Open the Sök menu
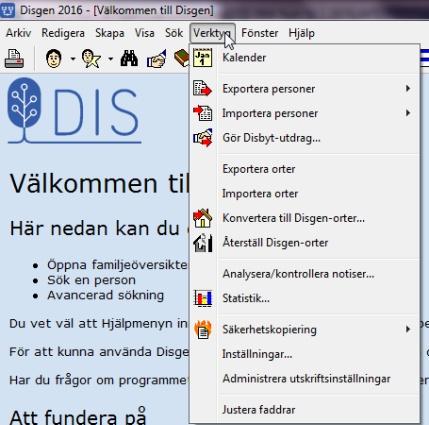The image size is (429, 425). coord(174,33)
